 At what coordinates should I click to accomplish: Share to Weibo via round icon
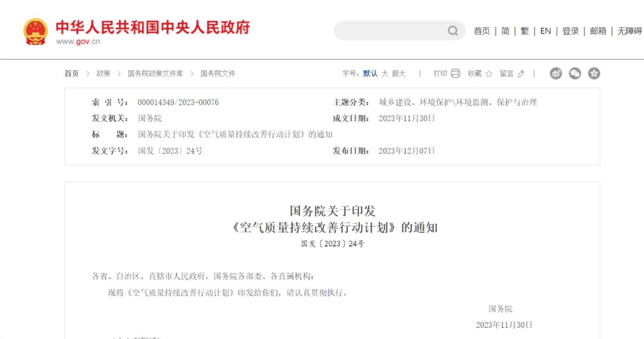pos(556,73)
